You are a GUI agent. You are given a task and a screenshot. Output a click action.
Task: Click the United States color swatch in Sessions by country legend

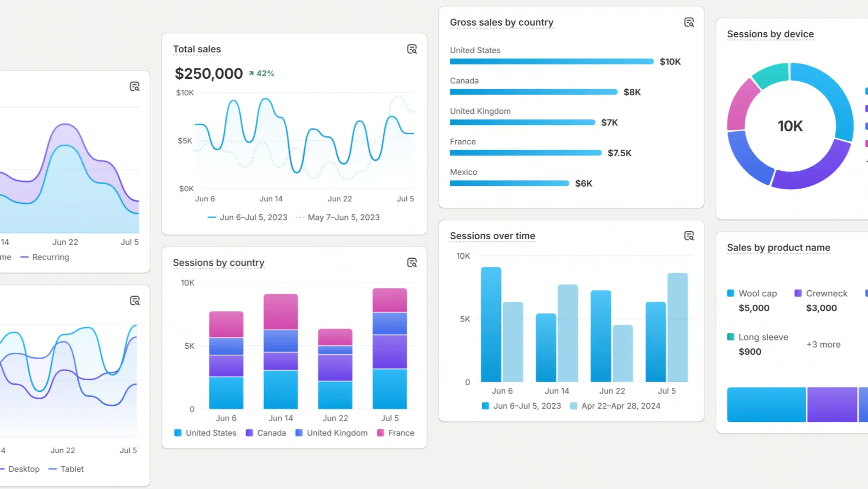coord(178,433)
